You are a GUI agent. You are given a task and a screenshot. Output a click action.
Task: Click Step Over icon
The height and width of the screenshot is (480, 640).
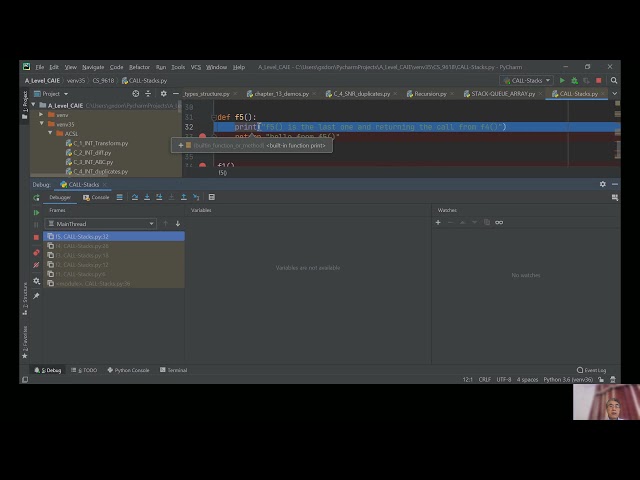(135, 197)
